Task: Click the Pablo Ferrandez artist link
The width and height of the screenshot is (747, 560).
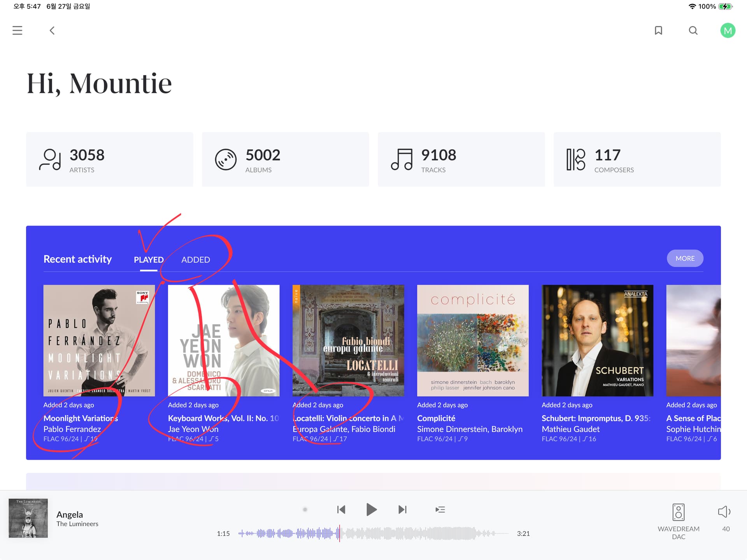Action: point(72,429)
